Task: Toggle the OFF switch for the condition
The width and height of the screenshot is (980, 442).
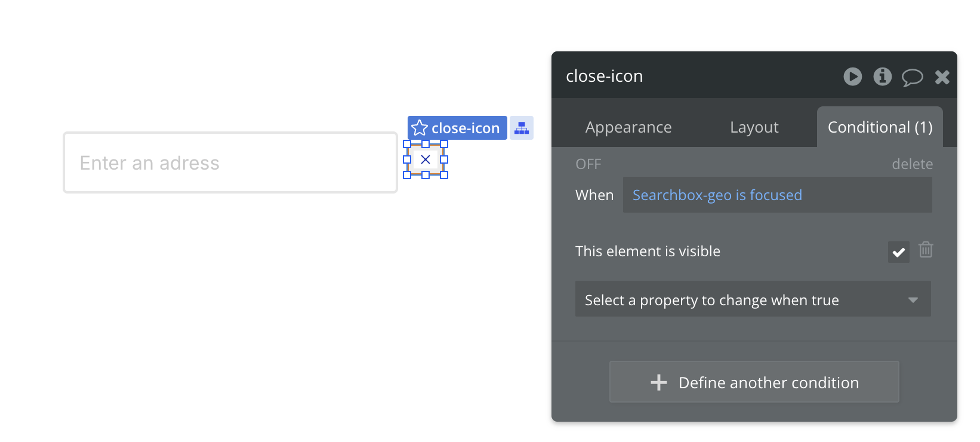Action: point(588,164)
